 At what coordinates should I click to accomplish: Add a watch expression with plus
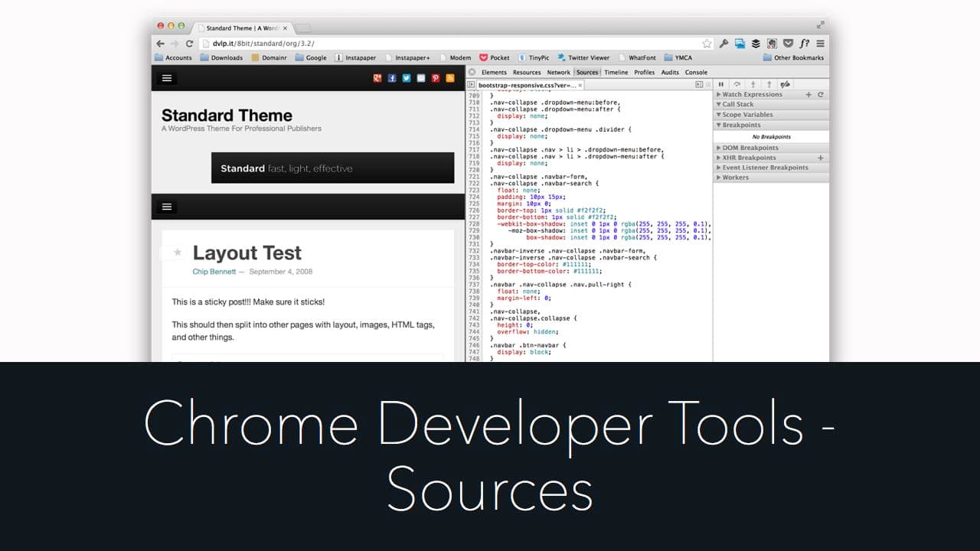coord(808,95)
